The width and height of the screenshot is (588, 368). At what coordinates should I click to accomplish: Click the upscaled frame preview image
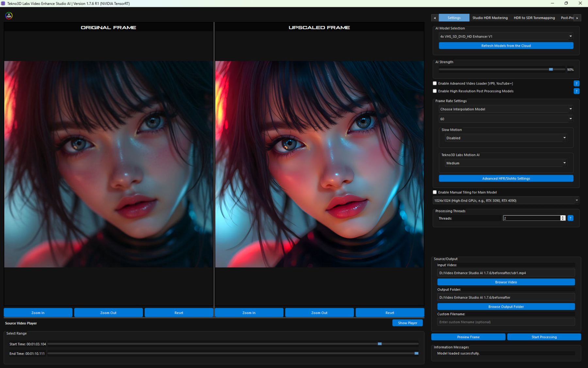pos(319,164)
